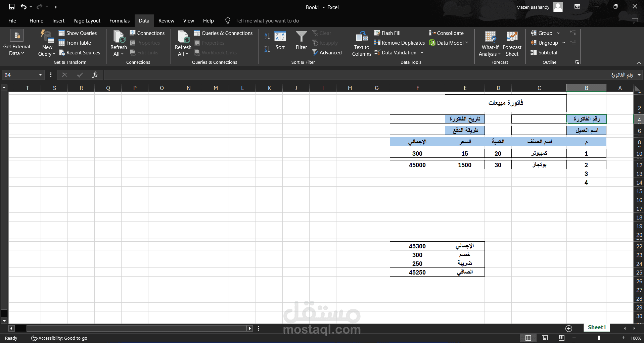Switch to Page Layout view in status bar

pyautogui.click(x=545, y=338)
